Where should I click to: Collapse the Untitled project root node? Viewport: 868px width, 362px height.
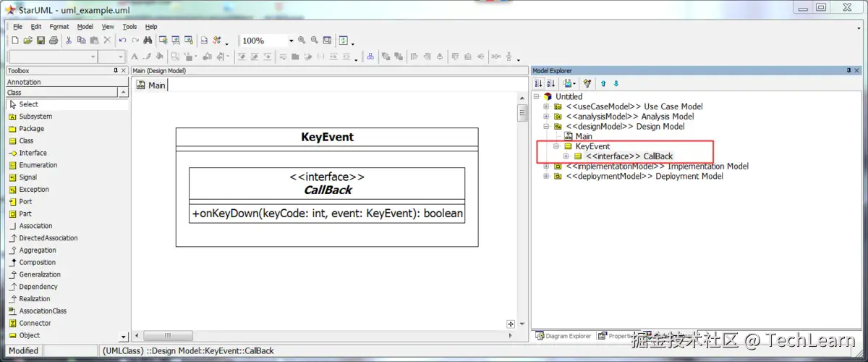pos(536,96)
